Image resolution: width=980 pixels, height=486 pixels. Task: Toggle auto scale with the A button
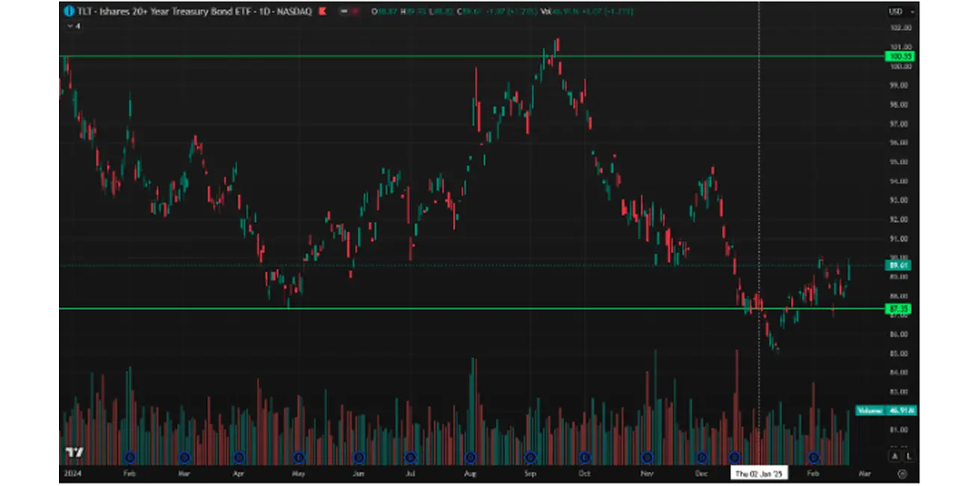tap(894, 456)
